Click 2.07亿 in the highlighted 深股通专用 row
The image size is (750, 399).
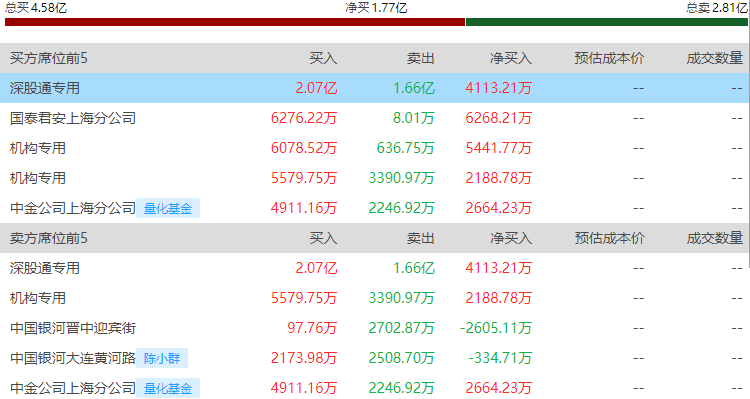pos(316,88)
